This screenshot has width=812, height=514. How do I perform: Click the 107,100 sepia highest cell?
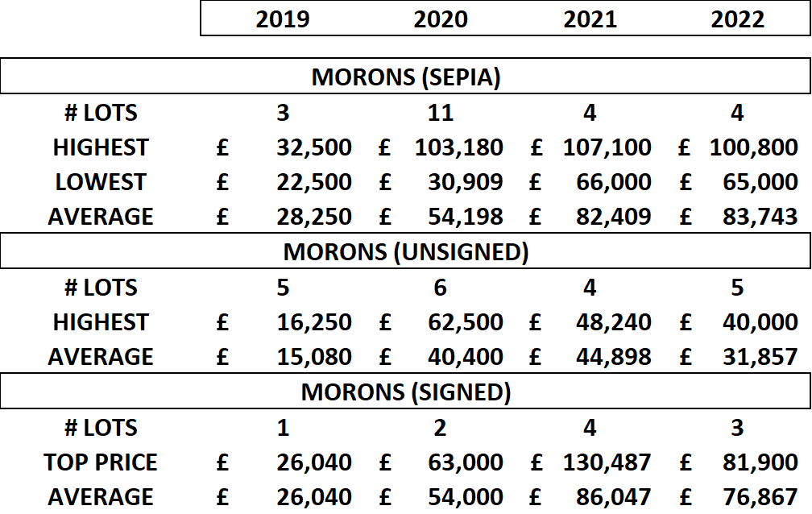[x=607, y=147]
